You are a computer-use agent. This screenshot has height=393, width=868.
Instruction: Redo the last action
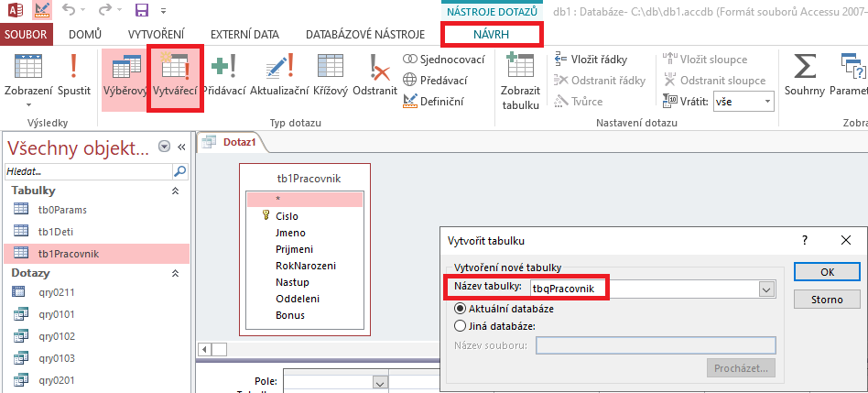tap(105, 9)
